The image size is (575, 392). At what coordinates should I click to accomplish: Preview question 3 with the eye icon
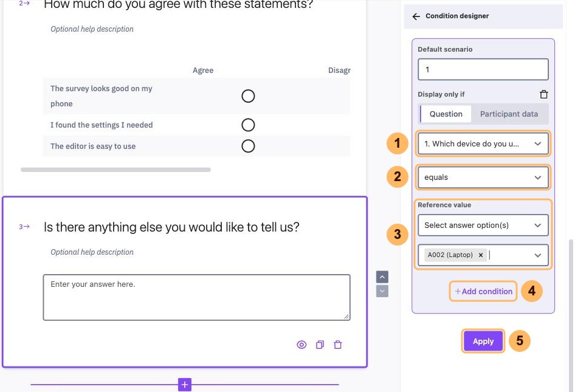tap(301, 345)
